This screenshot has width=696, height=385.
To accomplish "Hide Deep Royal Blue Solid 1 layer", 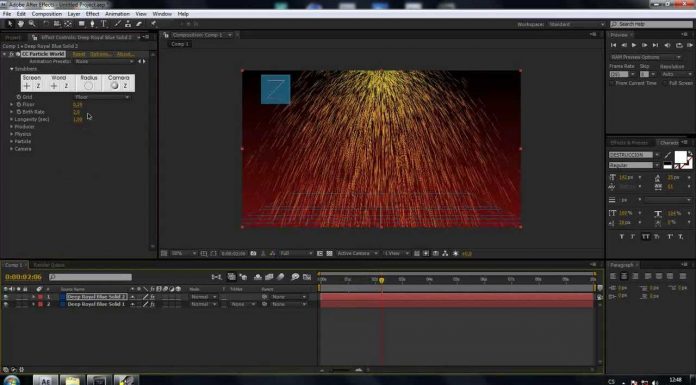I will [x=5, y=304].
